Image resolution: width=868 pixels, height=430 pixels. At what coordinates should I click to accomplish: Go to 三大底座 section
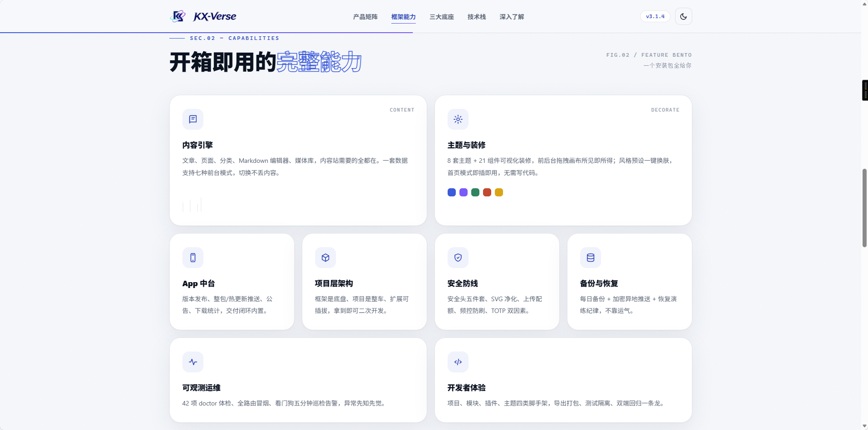[442, 17]
